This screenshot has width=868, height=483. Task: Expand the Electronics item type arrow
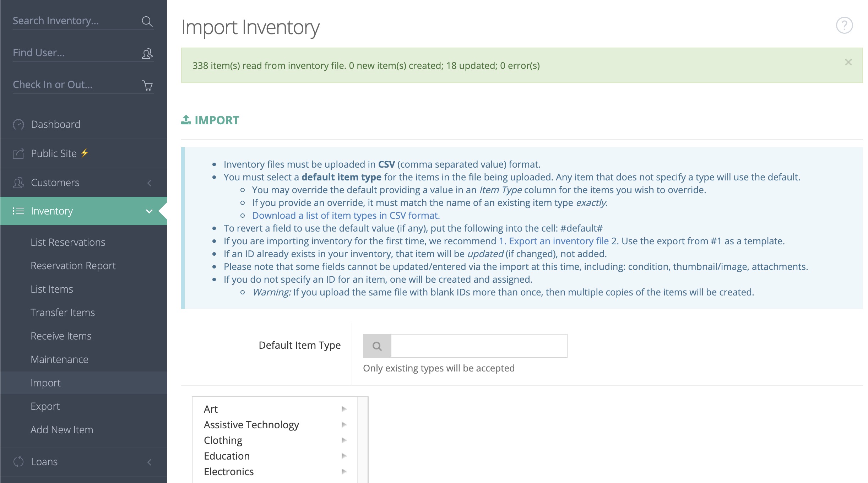coord(344,472)
